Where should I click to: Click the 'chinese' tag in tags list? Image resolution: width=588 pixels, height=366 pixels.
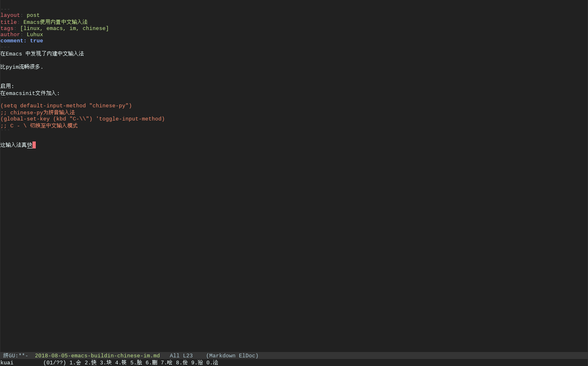(94, 28)
